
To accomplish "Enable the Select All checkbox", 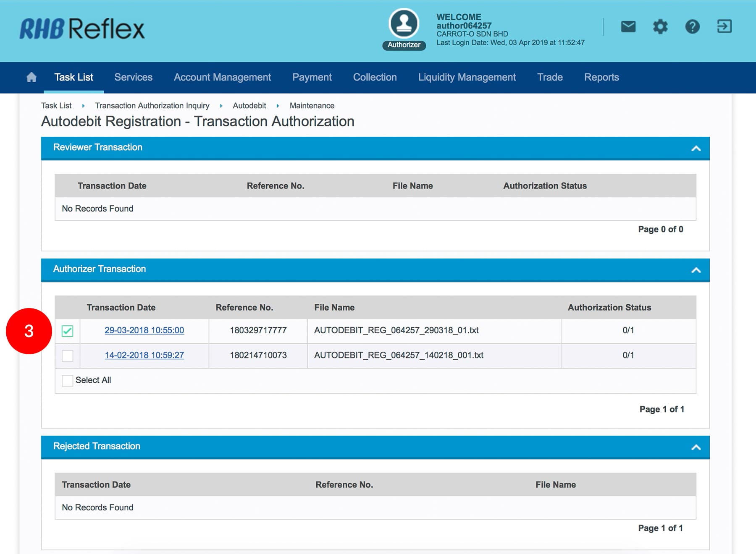I will (x=67, y=381).
